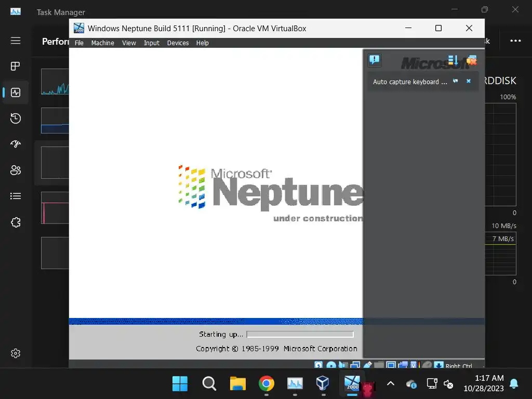Open the Machine menu
The image size is (532, 399).
pyautogui.click(x=102, y=43)
